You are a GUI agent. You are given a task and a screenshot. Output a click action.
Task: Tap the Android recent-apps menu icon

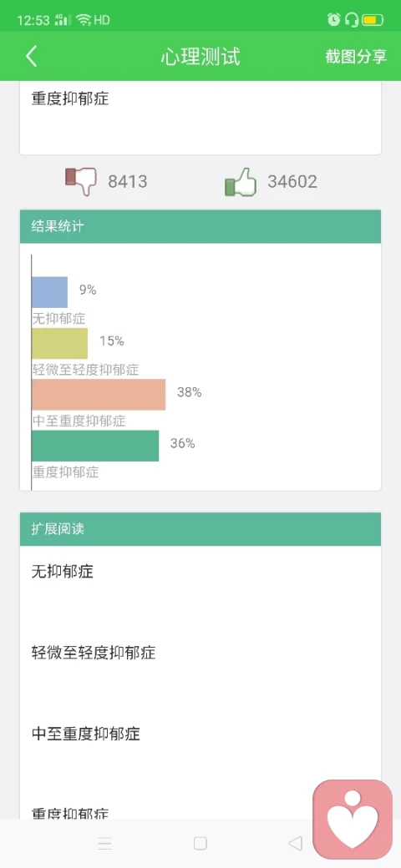point(104,843)
